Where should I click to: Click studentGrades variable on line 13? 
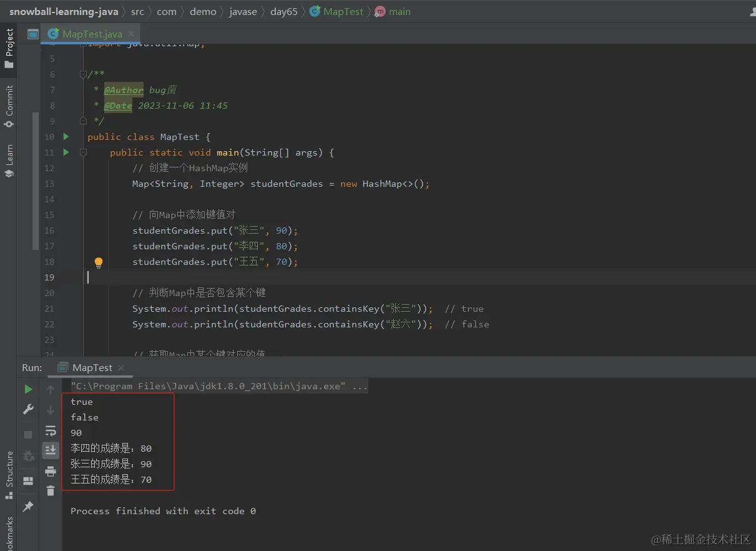287,184
